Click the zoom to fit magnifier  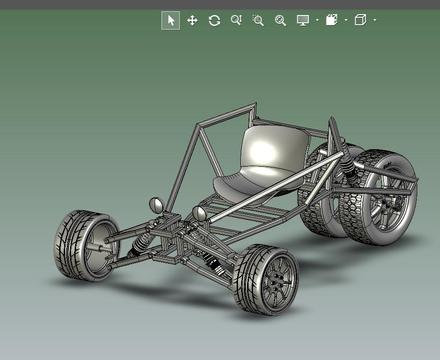280,20
